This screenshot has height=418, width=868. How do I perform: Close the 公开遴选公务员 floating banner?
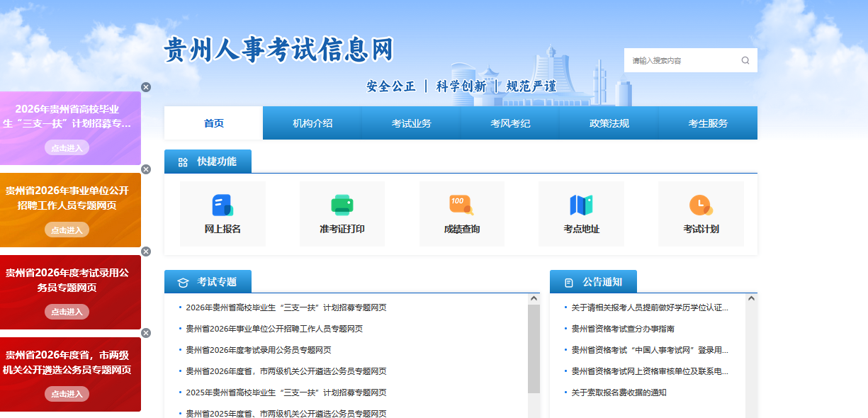[146, 333]
